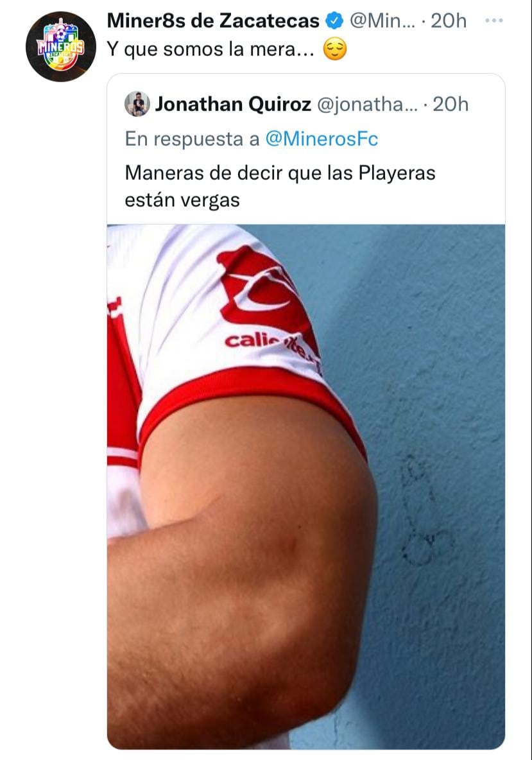Viewport: 532px width, 760px height.
Task: Open the @jonatha... handle in quoted tweet
Action: point(367,104)
